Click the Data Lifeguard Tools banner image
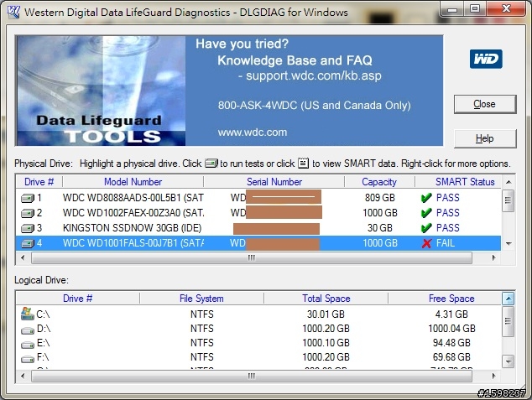Screen dimensions: 532x400 click(101, 91)
